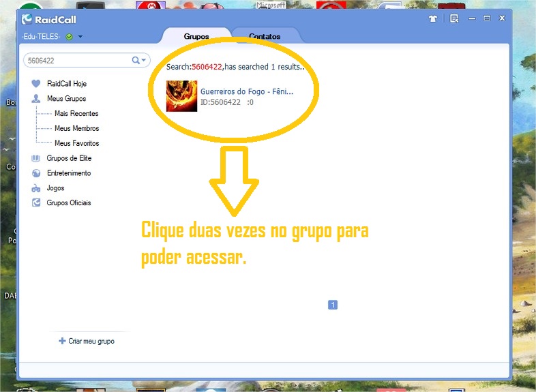Open Grupos Oficiais
The image size is (536, 392).
pyautogui.click(x=69, y=202)
